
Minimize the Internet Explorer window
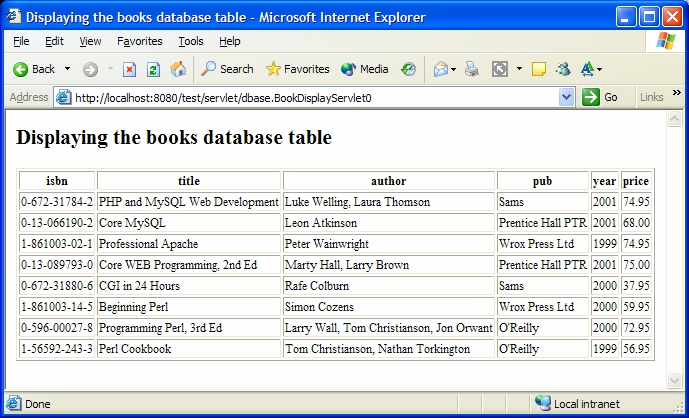tap(626, 17)
